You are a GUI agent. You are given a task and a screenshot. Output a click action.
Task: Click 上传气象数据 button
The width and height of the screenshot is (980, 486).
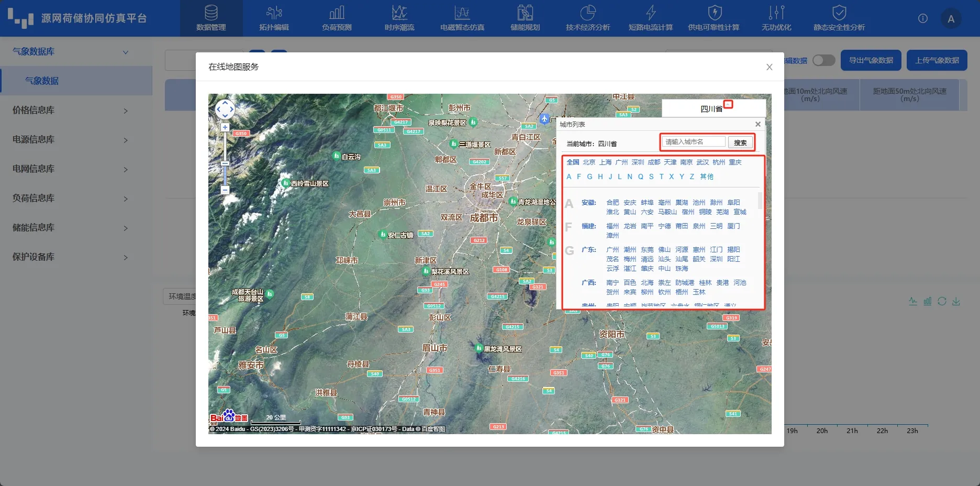pos(937,60)
